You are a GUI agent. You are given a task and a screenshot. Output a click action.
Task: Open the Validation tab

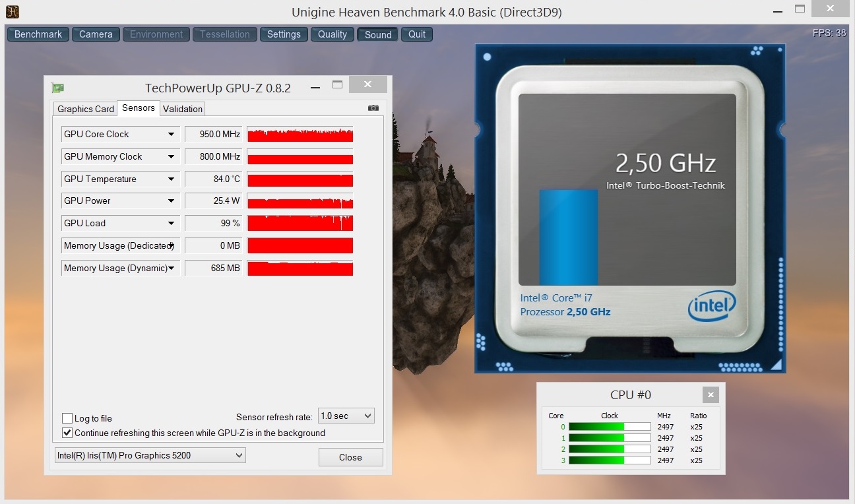(x=183, y=109)
